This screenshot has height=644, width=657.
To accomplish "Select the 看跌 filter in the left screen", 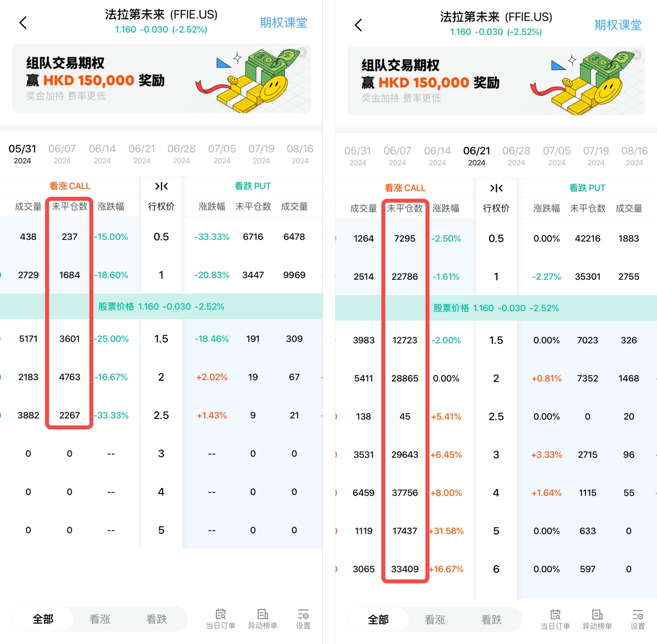I will [157, 619].
